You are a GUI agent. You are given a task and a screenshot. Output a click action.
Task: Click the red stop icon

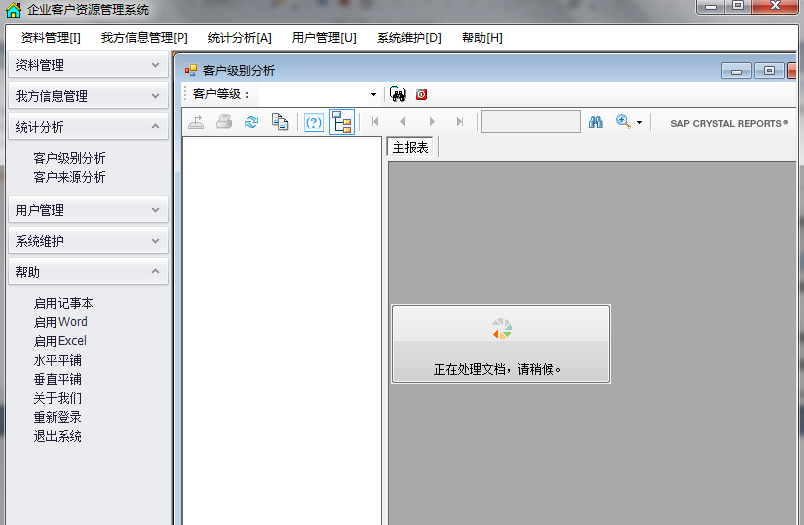[421, 94]
